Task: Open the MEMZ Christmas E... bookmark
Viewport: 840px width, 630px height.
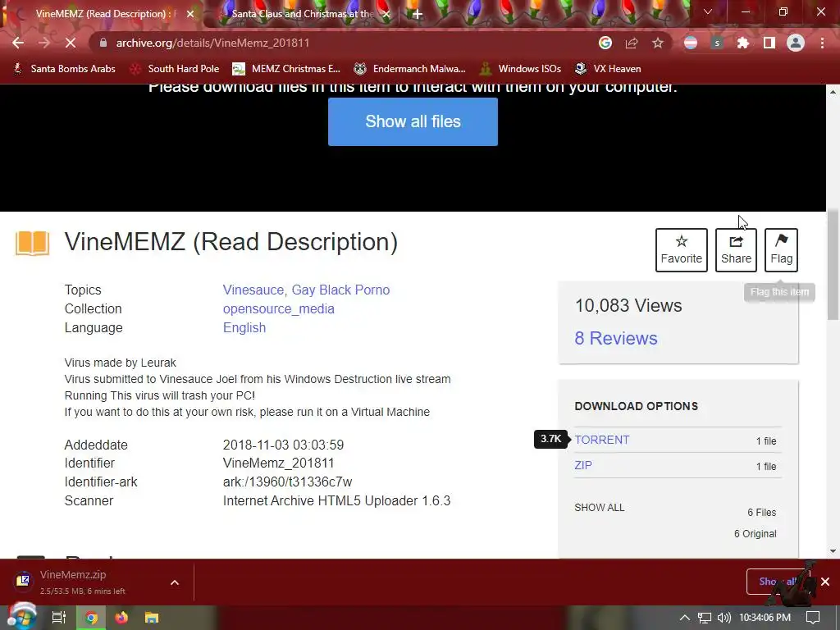Action: coord(286,69)
